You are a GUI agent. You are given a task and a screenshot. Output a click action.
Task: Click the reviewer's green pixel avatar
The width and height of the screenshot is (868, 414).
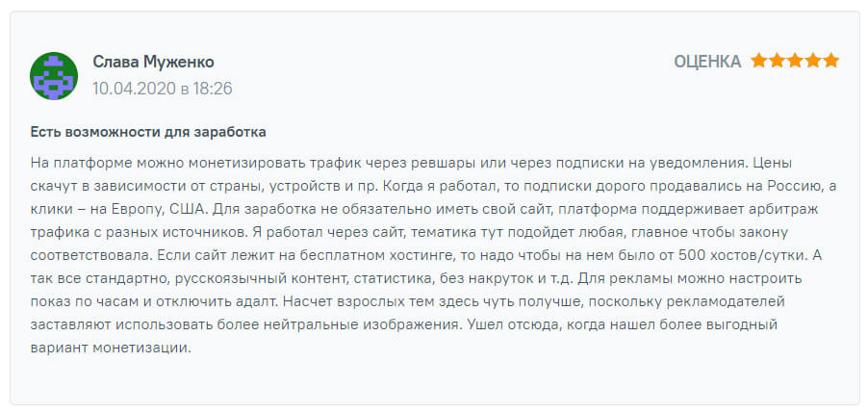[54, 75]
